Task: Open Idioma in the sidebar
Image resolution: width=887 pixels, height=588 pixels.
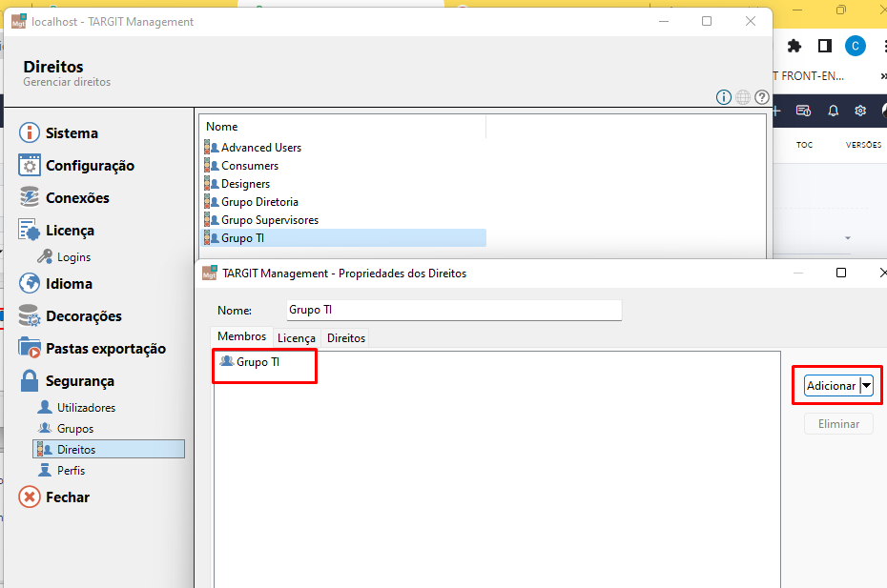Action: point(55,283)
